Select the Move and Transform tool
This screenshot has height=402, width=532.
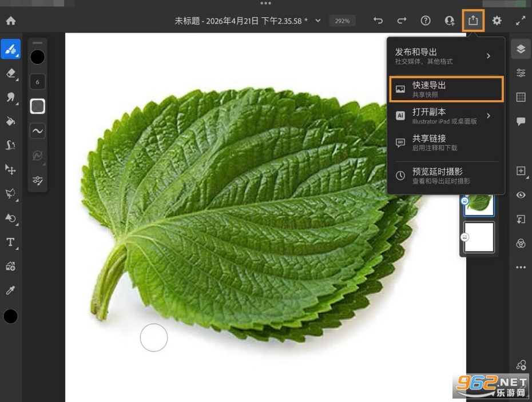pyautogui.click(x=10, y=169)
